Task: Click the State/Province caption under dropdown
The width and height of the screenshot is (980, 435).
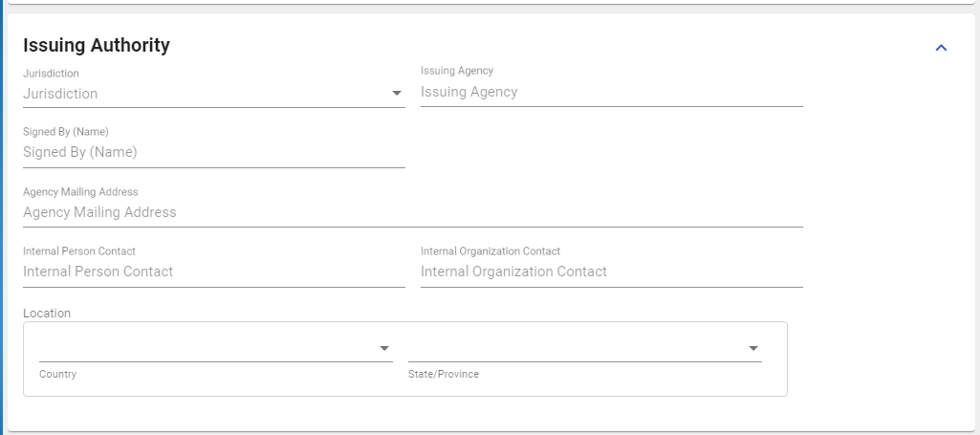Action: point(444,375)
